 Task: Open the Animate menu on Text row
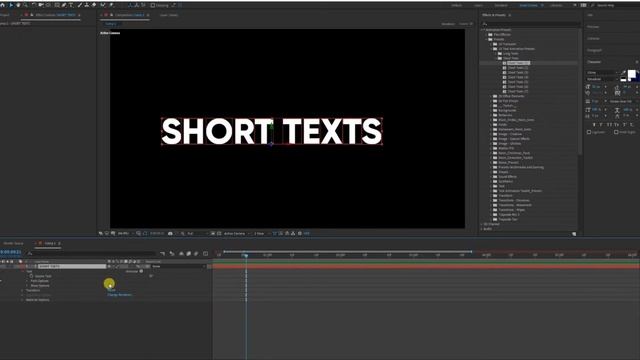tap(141, 271)
